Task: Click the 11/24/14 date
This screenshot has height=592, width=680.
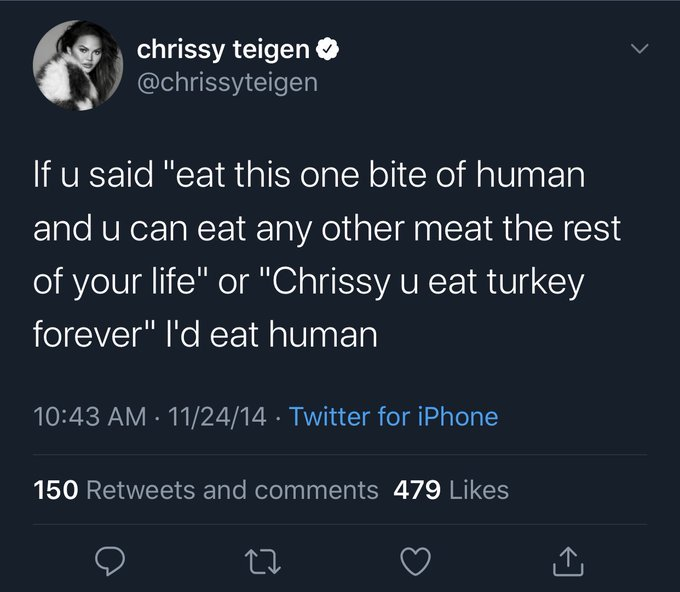Action: (x=217, y=415)
